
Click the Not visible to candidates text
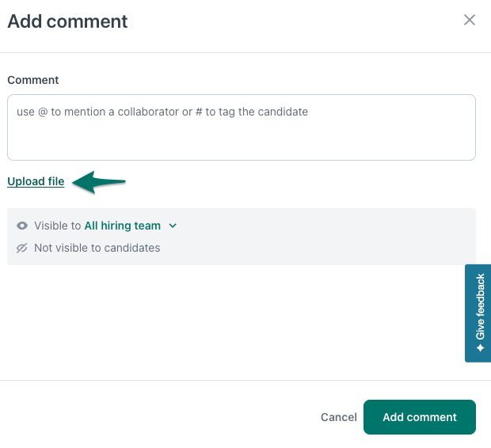point(97,248)
